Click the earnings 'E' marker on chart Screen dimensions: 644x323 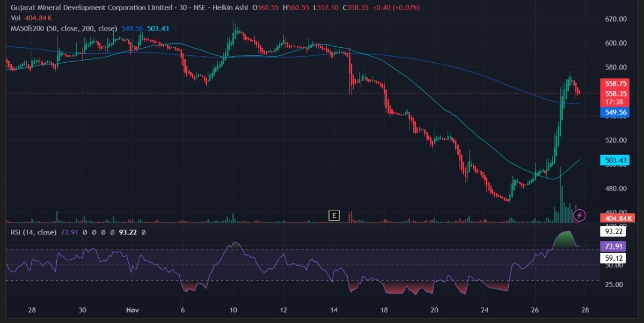point(334,216)
